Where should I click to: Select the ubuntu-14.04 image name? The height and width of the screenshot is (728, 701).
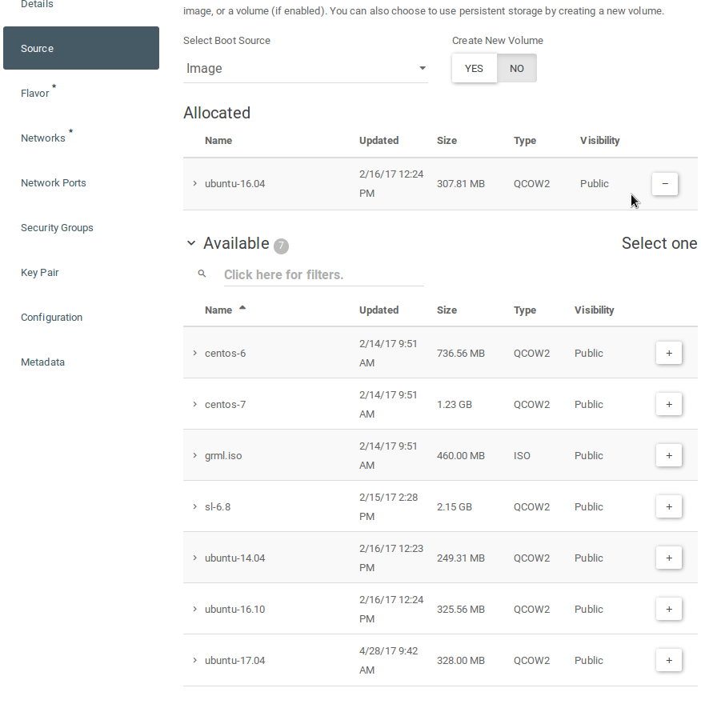point(235,558)
